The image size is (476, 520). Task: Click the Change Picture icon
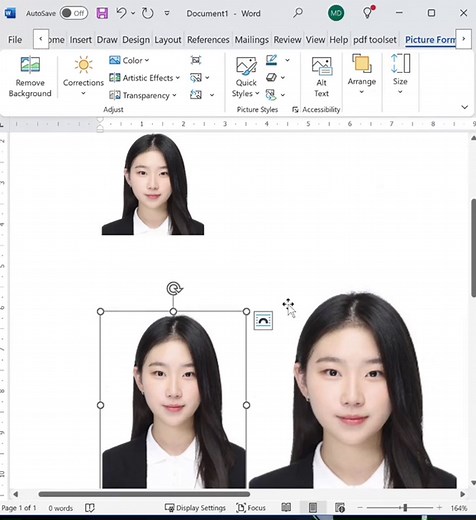click(196, 78)
